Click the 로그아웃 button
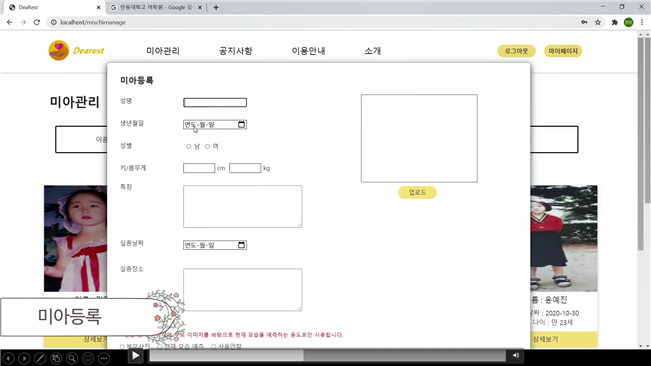Image resolution: width=651 pixels, height=366 pixels. point(516,51)
